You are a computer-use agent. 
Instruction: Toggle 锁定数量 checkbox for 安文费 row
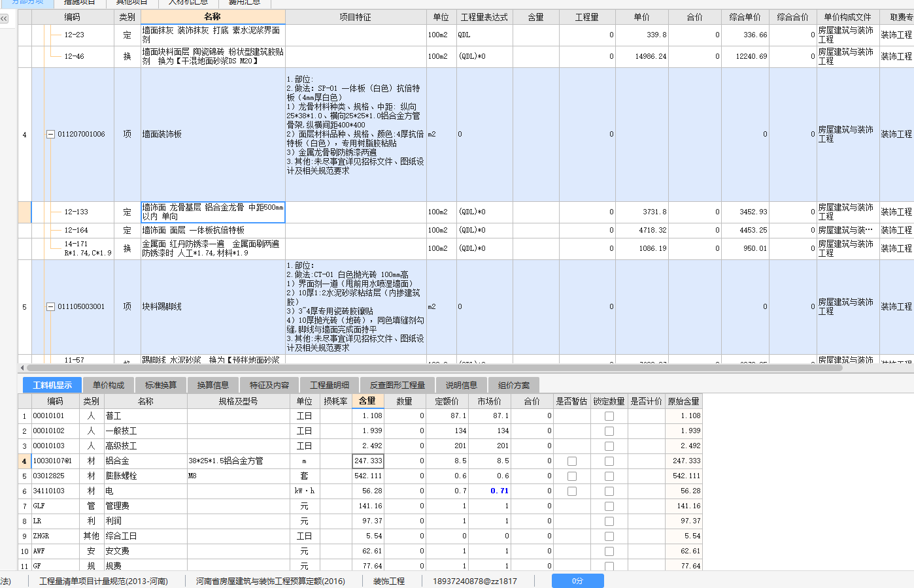tap(609, 551)
